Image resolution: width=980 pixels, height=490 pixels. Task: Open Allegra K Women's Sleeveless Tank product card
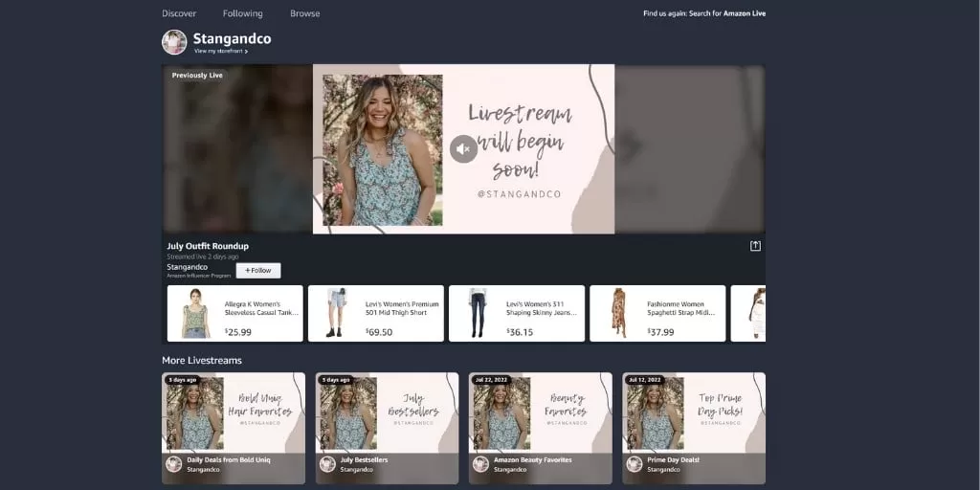pyautogui.click(x=235, y=313)
